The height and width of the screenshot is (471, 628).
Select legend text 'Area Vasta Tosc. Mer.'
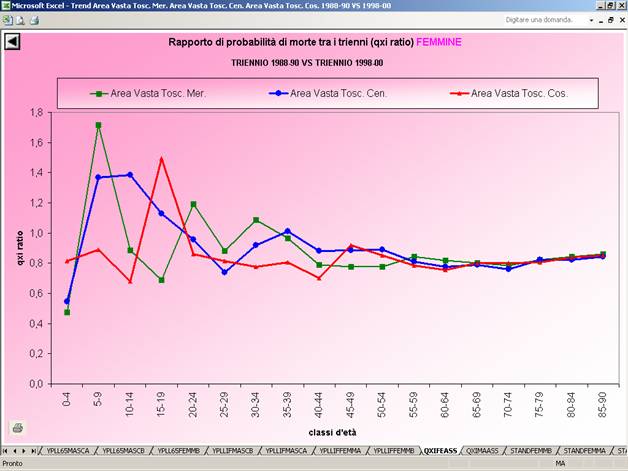point(158,93)
